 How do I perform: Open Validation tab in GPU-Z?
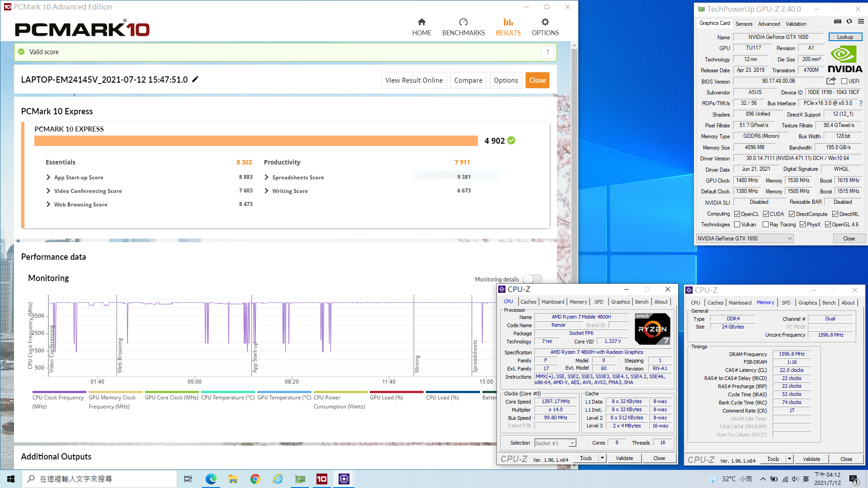click(796, 24)
